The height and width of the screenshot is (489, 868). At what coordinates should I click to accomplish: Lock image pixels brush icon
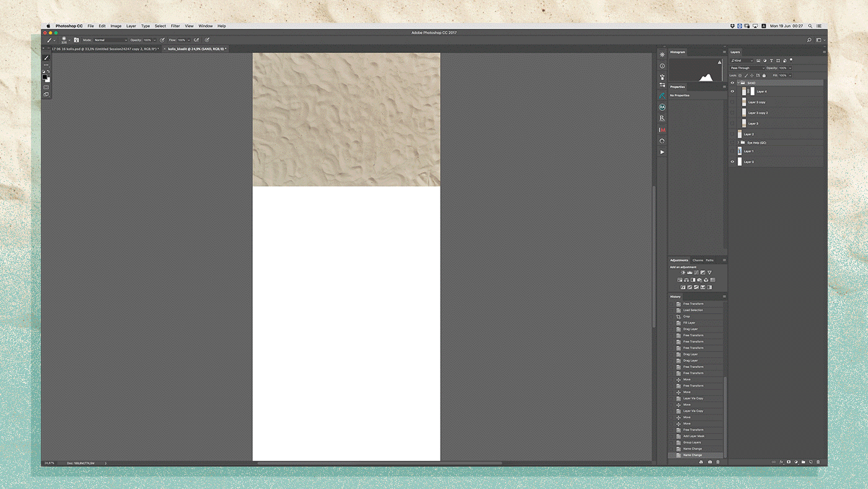(746, 76)
